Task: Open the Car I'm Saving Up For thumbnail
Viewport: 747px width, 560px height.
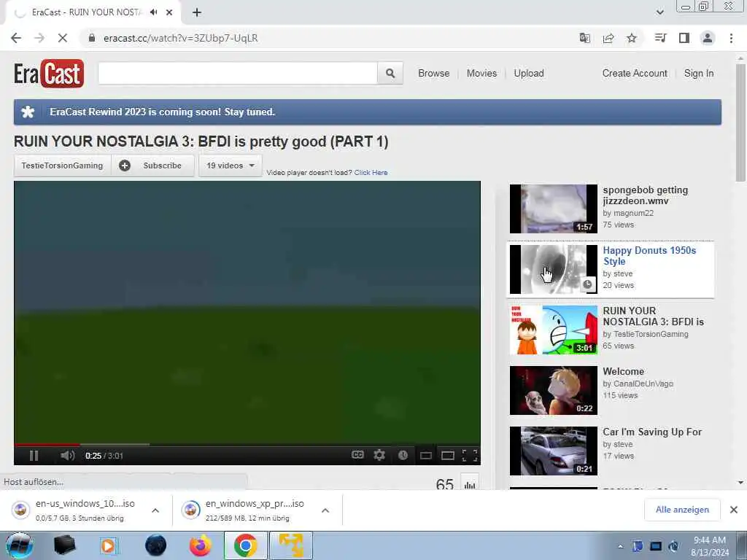Action: [x=553, y=451]
